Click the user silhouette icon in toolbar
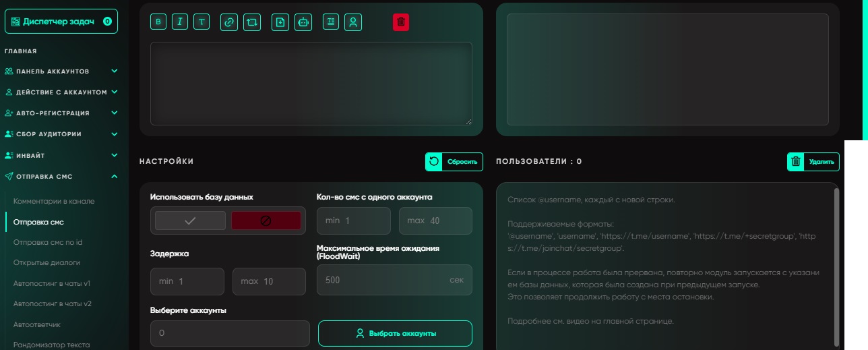This screenshot has height=350, width=868. point(353,22)
